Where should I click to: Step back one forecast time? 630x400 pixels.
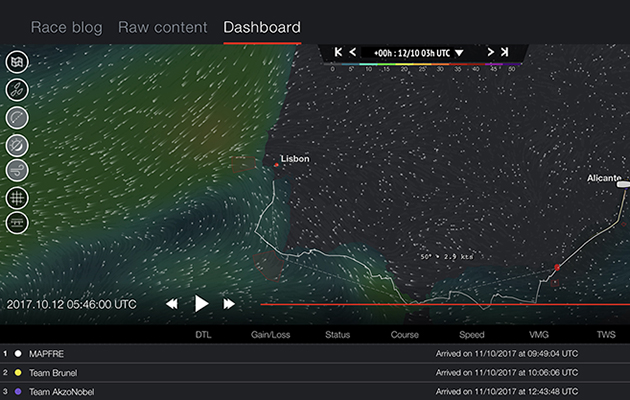pos(353,52)
